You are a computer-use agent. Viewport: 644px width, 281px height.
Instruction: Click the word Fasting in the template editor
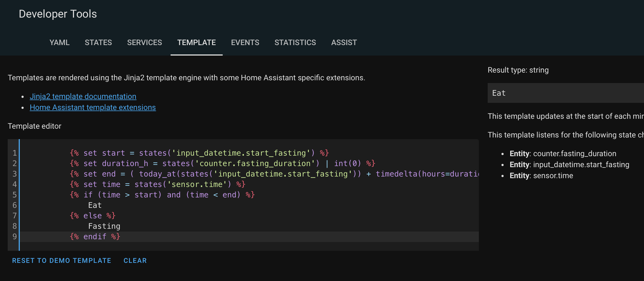pyautogui.click(x=104, y=226)
